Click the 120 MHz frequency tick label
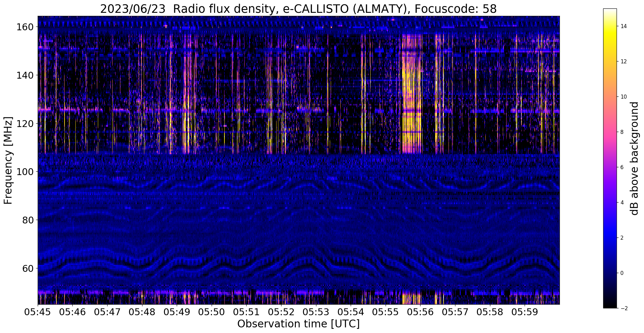The height and width of the screenshot is (333, 644). point(25,124)
